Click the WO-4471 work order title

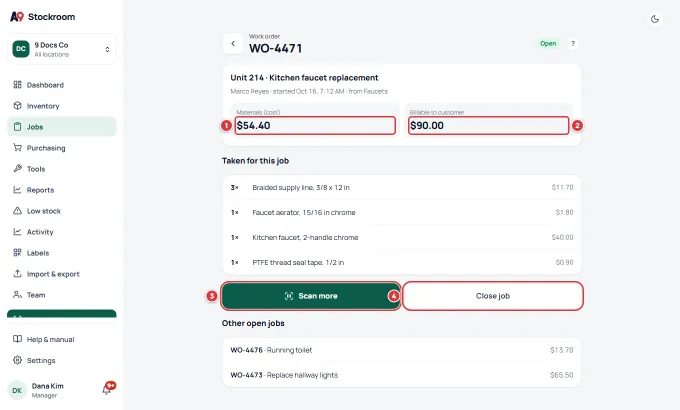click(275, 48)
